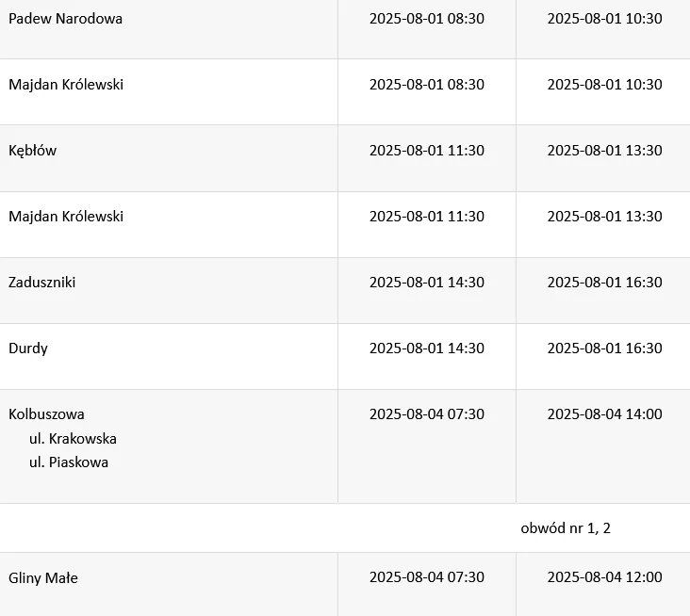Select the Zaduszniki entry
690x616 pixels.
point(41,283)
